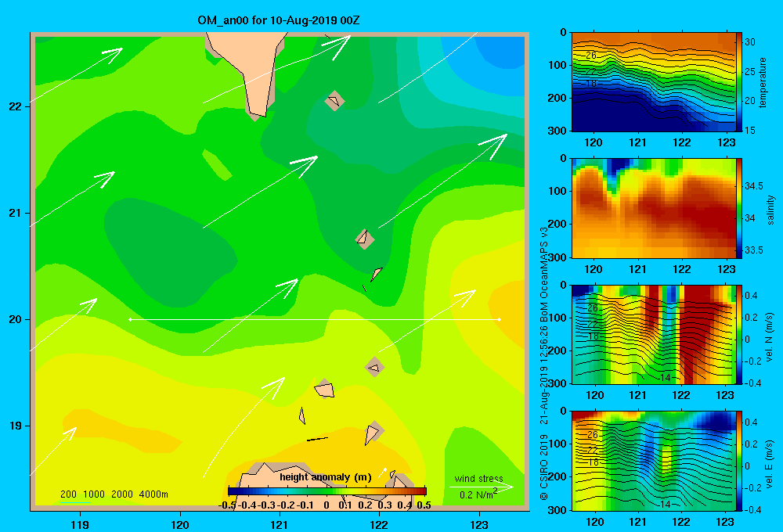Click the 'wind stress' legend label
Screen dimensions: 783x532
click(x=478, y=478)
